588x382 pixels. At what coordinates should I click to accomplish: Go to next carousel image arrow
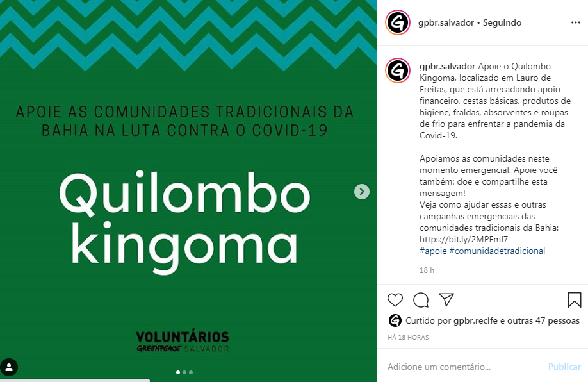pos(362,192)
